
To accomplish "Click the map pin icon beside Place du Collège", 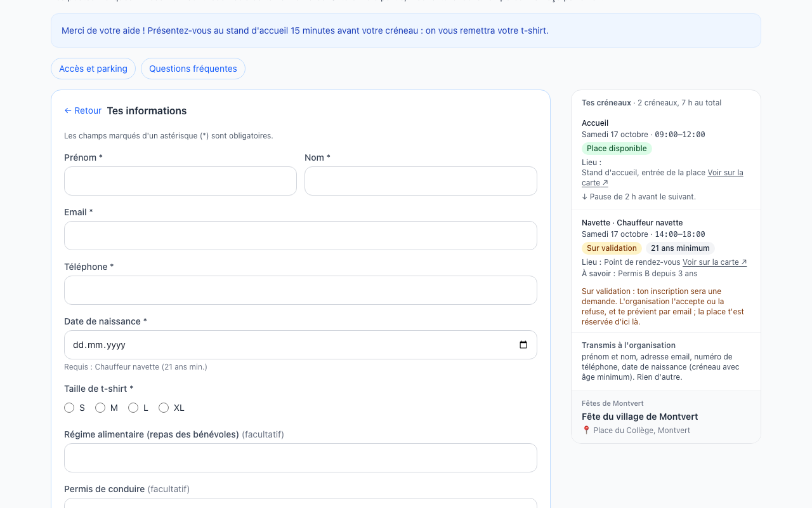I will click(586, 431).
